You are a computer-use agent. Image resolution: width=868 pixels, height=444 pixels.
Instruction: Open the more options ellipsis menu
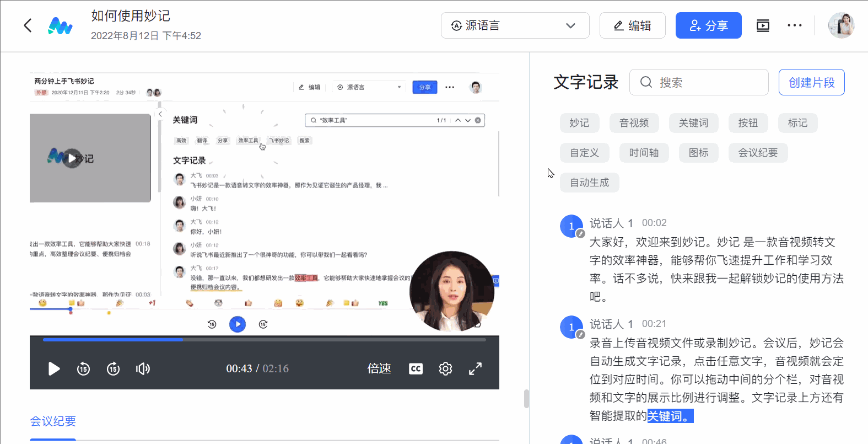(x=795, y=25)
